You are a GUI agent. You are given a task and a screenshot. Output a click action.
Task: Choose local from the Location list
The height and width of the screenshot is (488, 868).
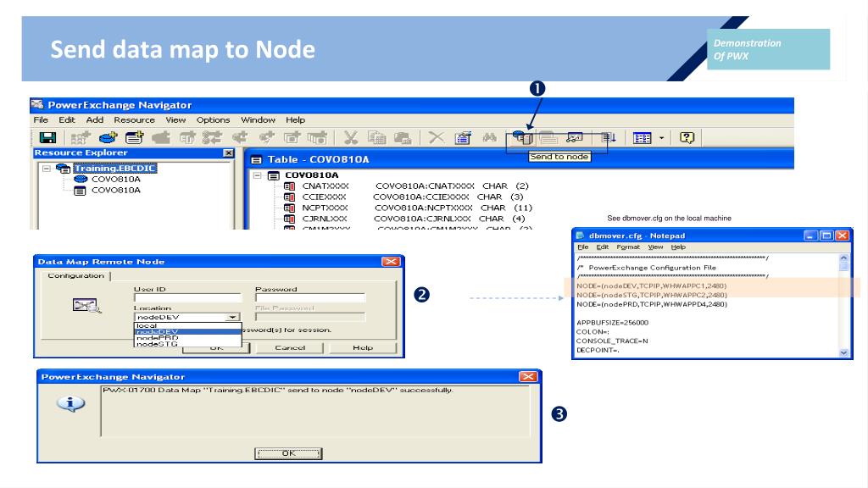pyautogui.click(x=187, y=326)
